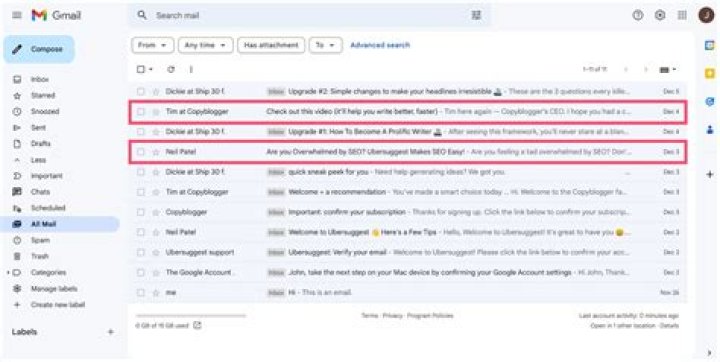The width and height of the screenshot is (720, 362).
Task: Star the Ubersuggest support email
Action: tap(156, 252)
